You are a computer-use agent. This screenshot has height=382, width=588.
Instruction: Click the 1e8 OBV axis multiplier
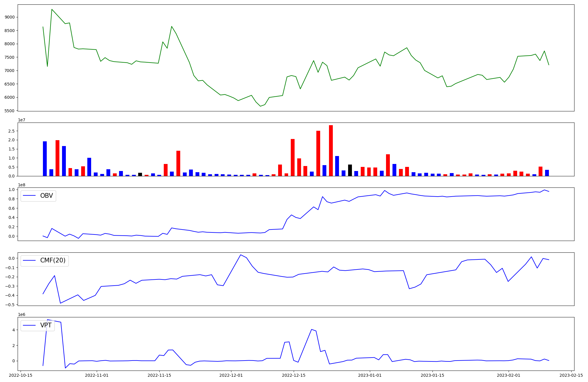(x=21, y=185)
